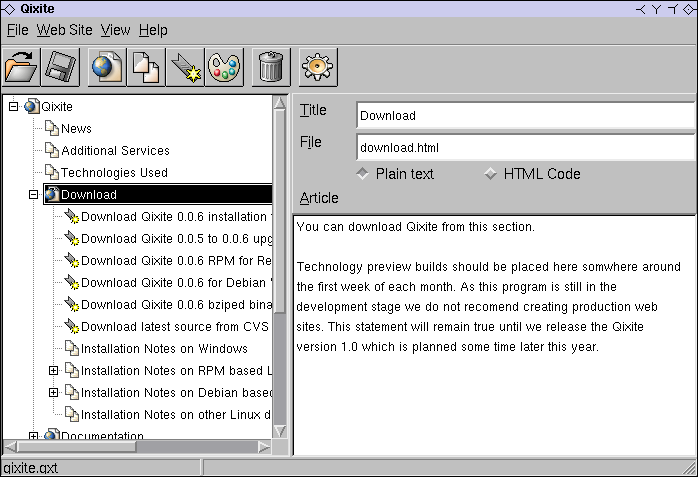
Task: Click the window menu diamond in title bar
Action: tap(9, 8)
